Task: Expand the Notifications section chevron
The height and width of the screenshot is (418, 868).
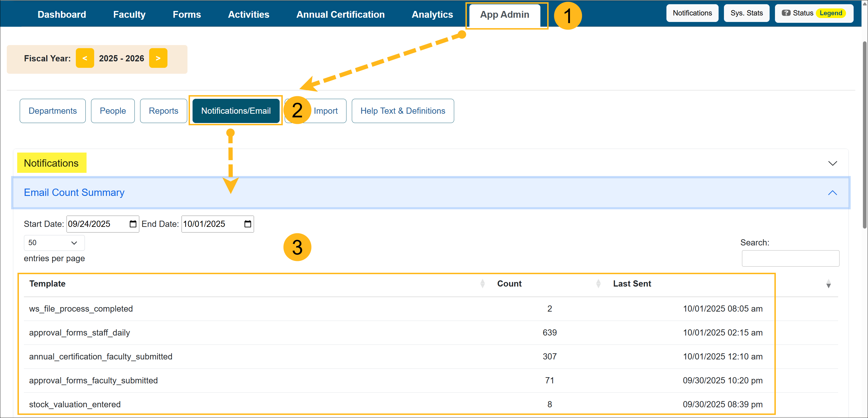Action: click(x=832, y=164)
